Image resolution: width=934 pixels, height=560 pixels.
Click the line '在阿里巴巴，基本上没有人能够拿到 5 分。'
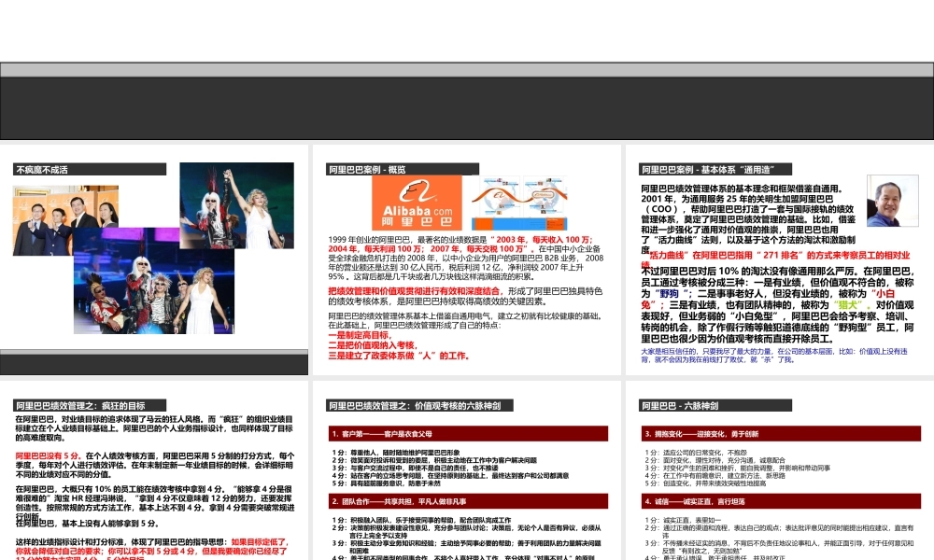click(x=88, y=524)
